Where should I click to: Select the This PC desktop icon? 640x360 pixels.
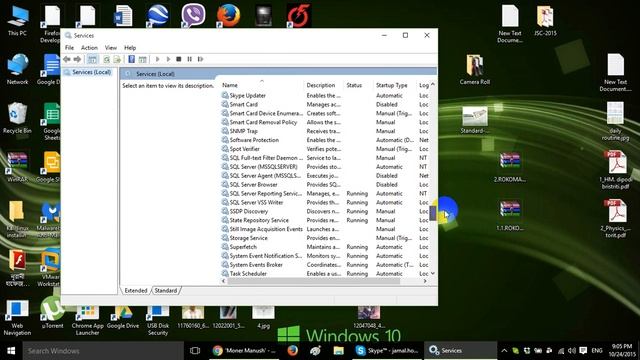point(17,20)
